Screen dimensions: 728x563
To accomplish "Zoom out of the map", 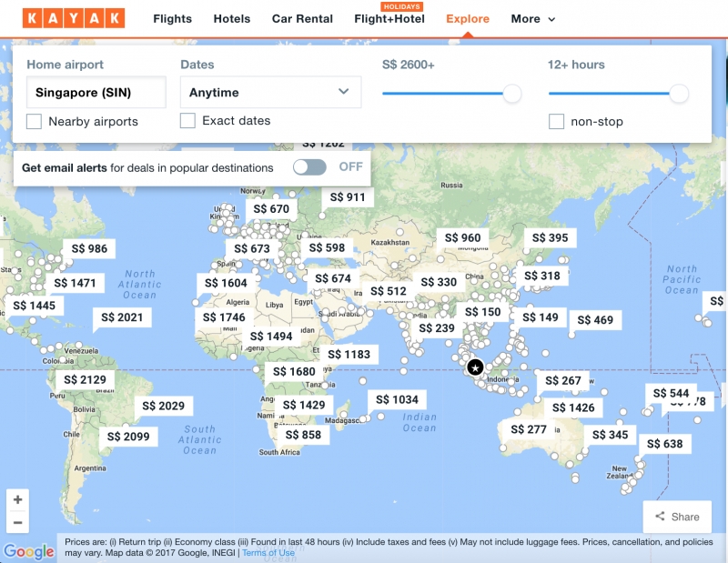I will tap(17, 522).
